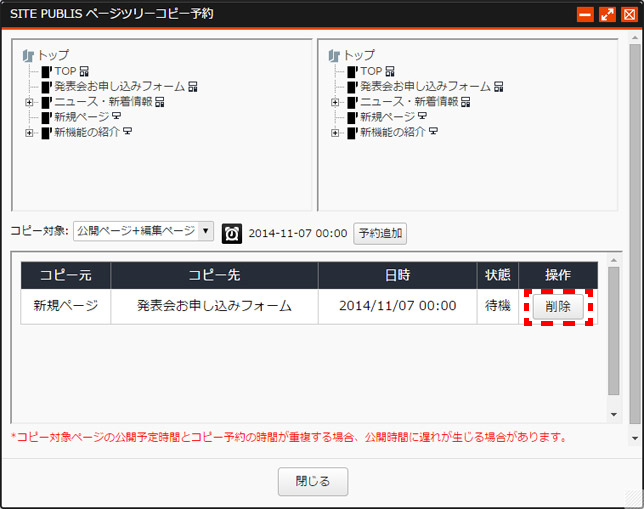
Task: Minimize the SITE PUBLIS dialog
Action: pos(585,15)
